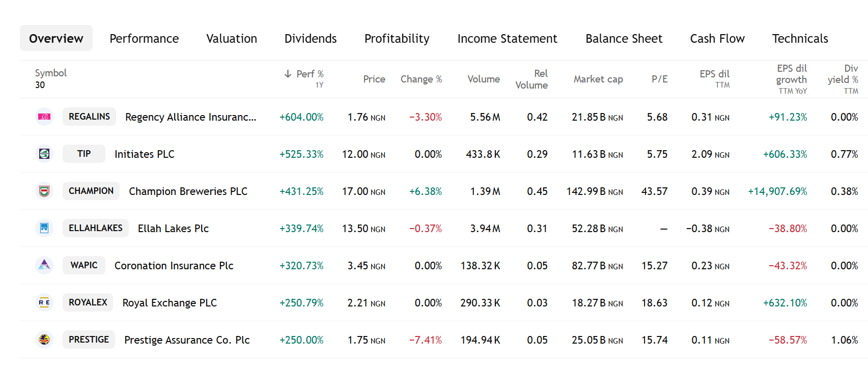Switch to the Performance tab
Screen dimensions: 868x365
pyautogui.click(x=144, y=39)
